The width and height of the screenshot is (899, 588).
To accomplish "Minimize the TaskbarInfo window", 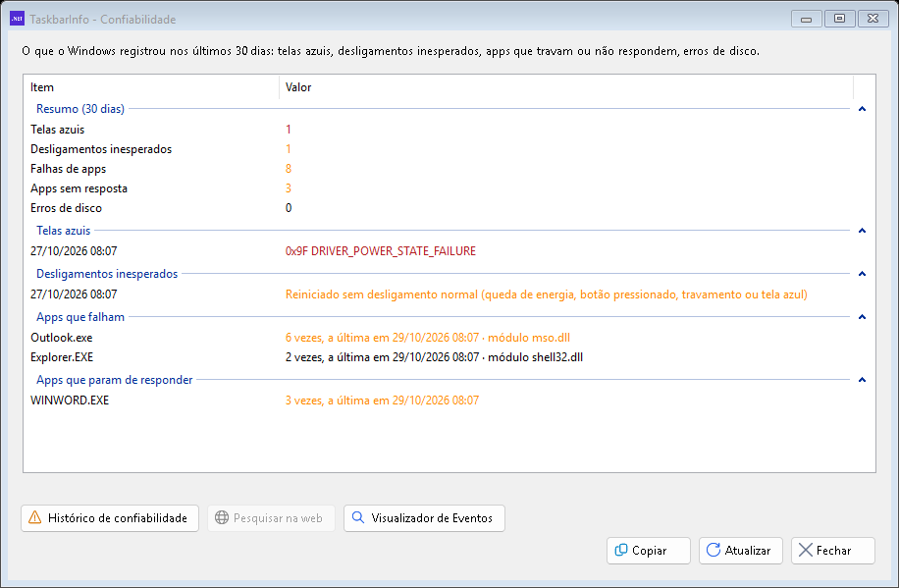I will [x=806, y=19].
